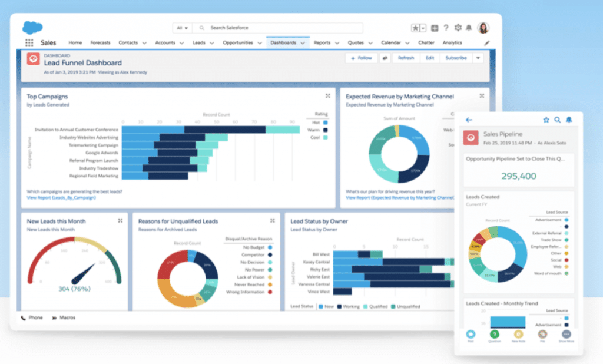Click the red Lead Funnel Dashboard icon
This screenshot has width=603, height=364.
[x=34, y=59]
